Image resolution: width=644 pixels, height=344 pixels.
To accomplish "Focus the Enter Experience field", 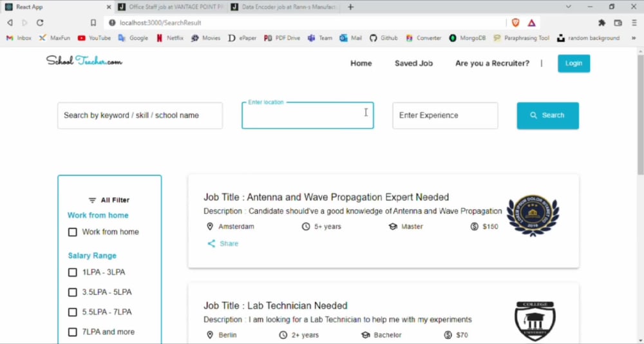I will click(x=445, y=115).
